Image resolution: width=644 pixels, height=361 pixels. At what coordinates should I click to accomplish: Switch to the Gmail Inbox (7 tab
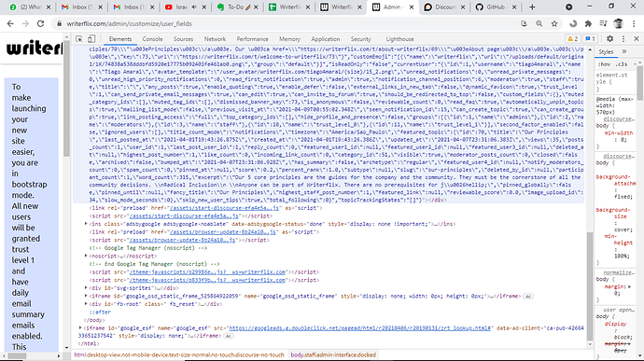[x=82, y=7]
